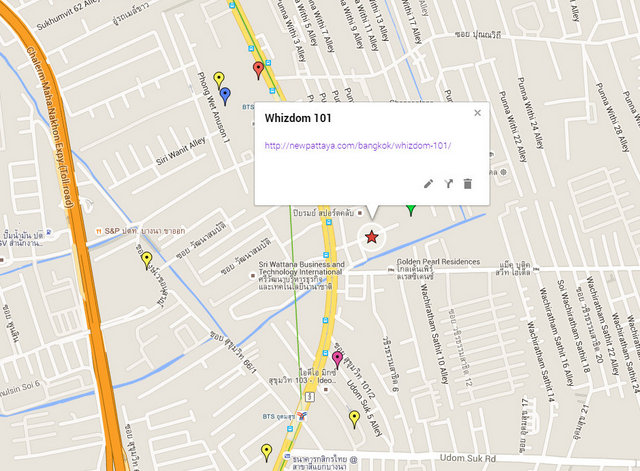Click the Ideo place icon below its label
This screenshot has height=471, width=640.
click(x=326, y=389)
